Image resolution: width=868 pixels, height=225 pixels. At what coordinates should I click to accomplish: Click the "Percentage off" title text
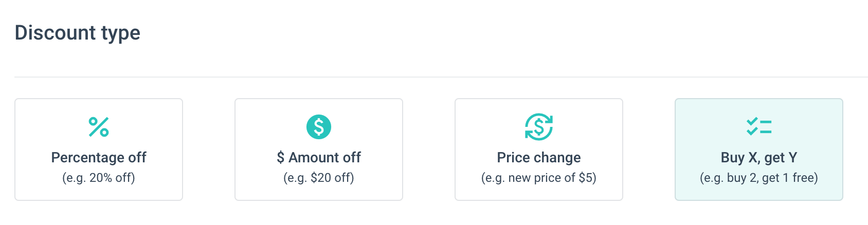99,157
